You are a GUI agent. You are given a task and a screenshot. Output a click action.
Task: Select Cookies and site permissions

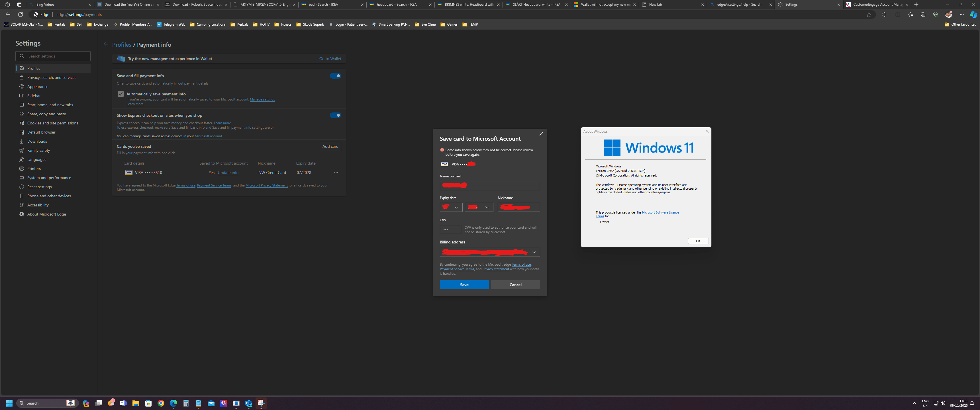52,123
